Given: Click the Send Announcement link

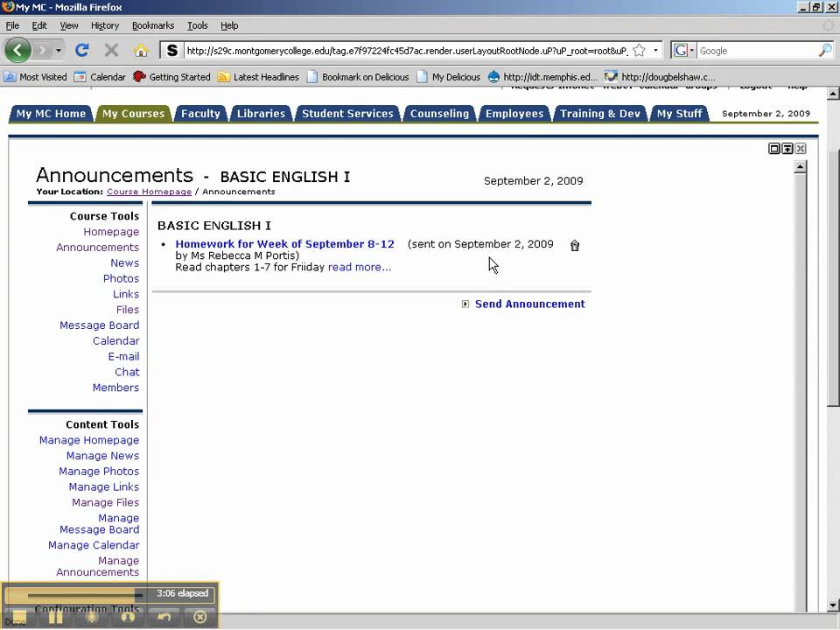Looking at the screenshot, I should click(x=530, y=304).
